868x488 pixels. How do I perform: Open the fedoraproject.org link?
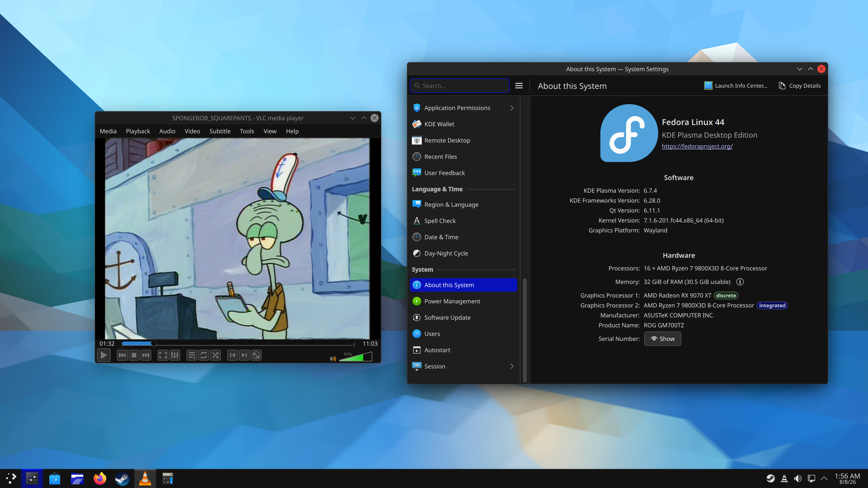point(697,146)
